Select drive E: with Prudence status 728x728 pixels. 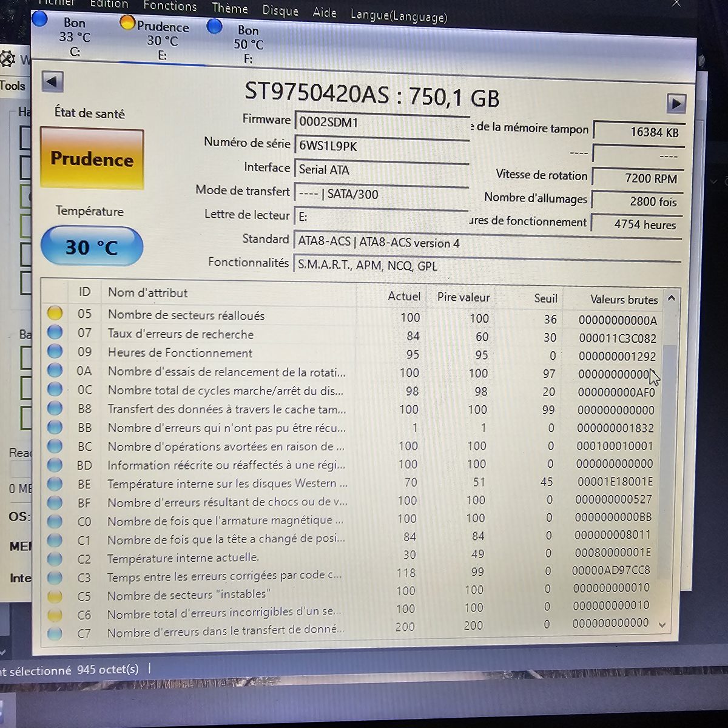tap(155, 40)
